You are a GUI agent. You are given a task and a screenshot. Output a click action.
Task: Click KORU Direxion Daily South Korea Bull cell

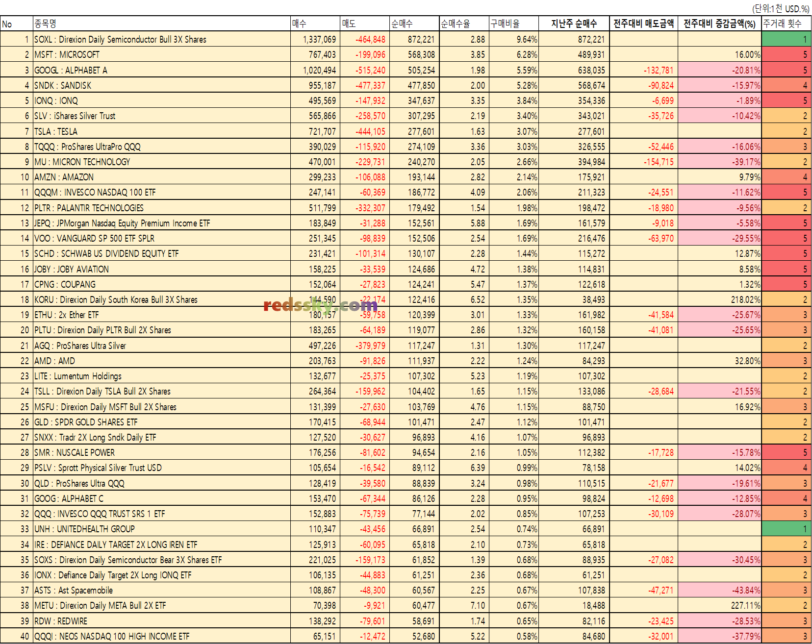coord(162,299)
